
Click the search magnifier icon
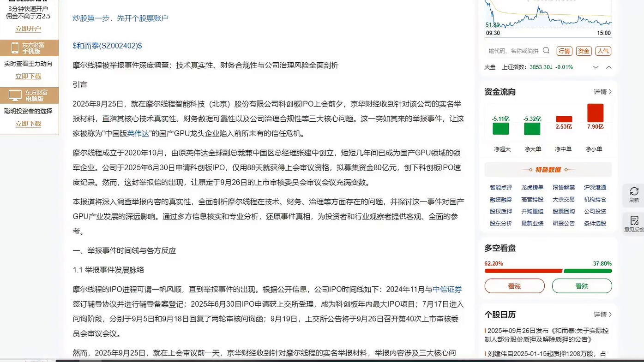pos(546,51)
